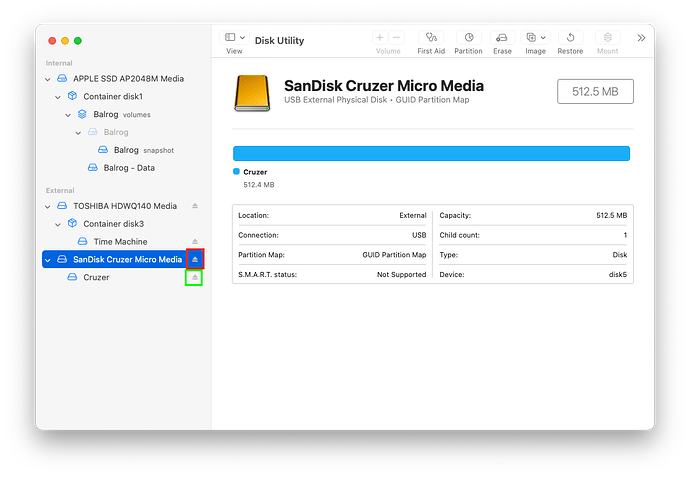690x477 pixels.
Task: Click the Connection USB value
Action: [x=419, y=235]
